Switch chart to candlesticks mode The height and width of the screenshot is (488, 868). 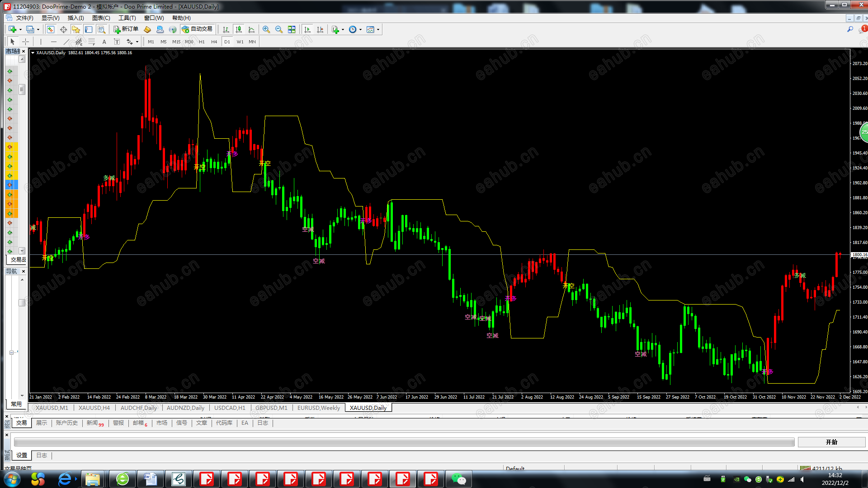pos(239,29)
